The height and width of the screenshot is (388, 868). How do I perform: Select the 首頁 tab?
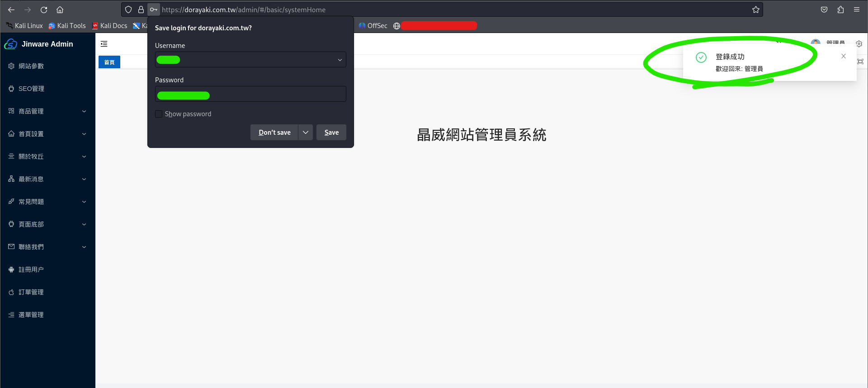tap(109, 62)
